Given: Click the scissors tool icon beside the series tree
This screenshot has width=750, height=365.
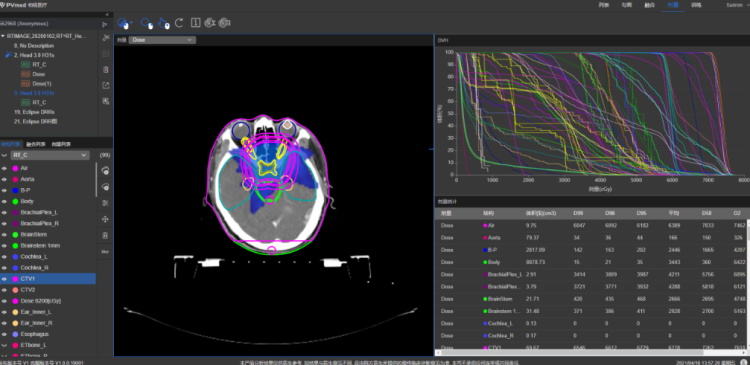Looking at the screenshot, I should point(106,38).
